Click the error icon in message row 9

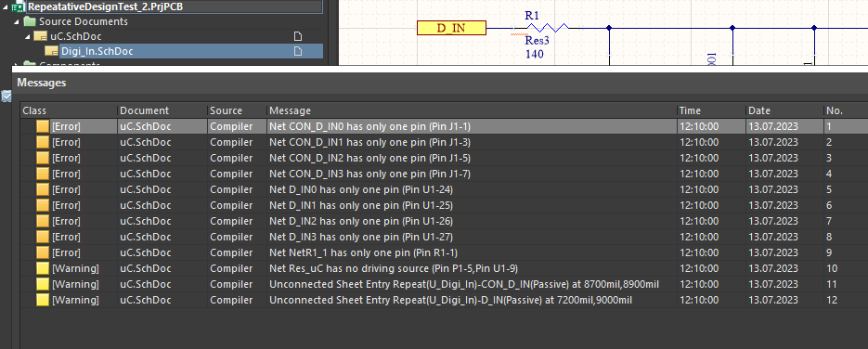(x=43, y=252)
